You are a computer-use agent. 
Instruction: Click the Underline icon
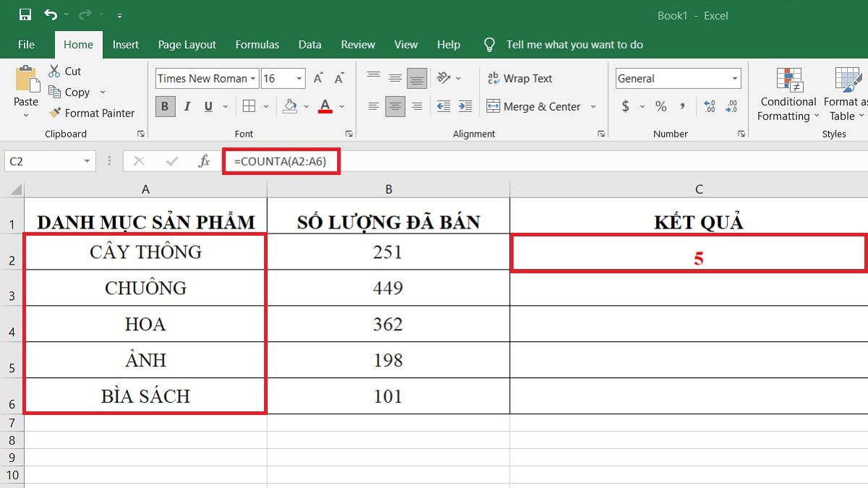coord(208,106)
